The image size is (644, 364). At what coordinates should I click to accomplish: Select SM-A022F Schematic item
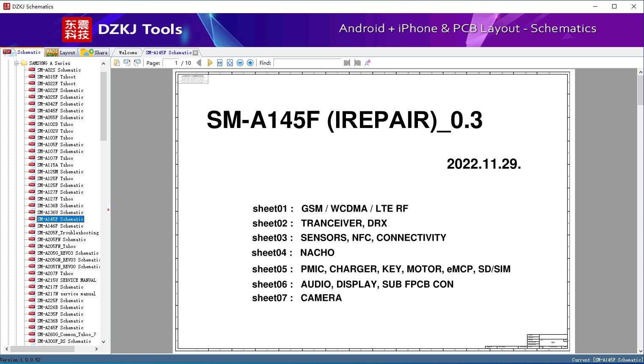point(60,90)
